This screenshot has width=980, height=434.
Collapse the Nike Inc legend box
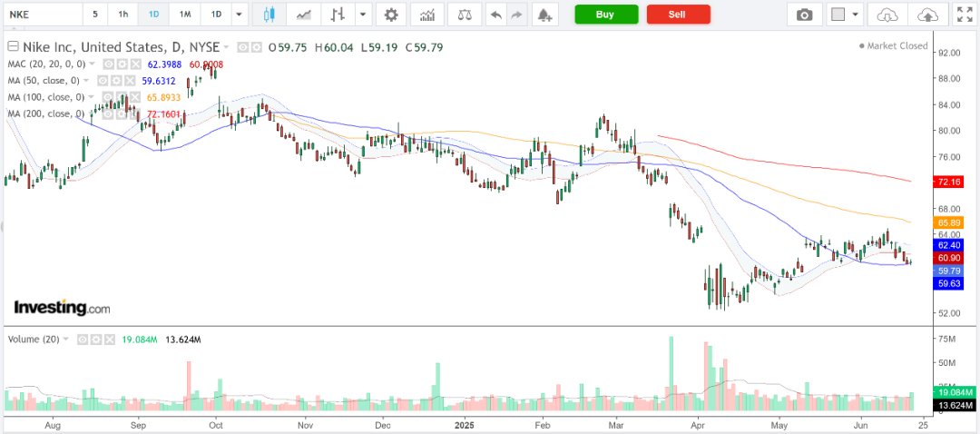12,46
